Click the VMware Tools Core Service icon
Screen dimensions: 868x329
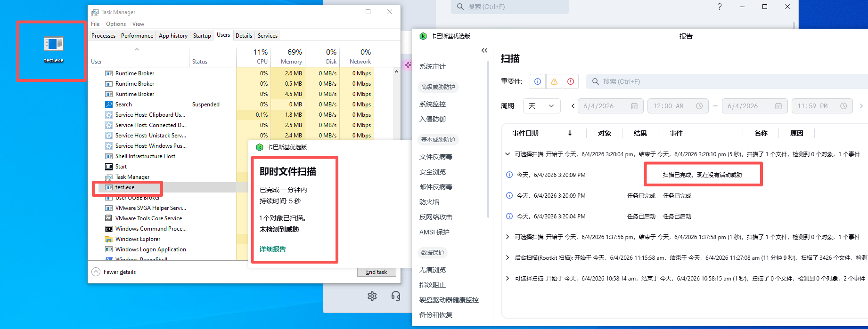[x=109, y=218]
